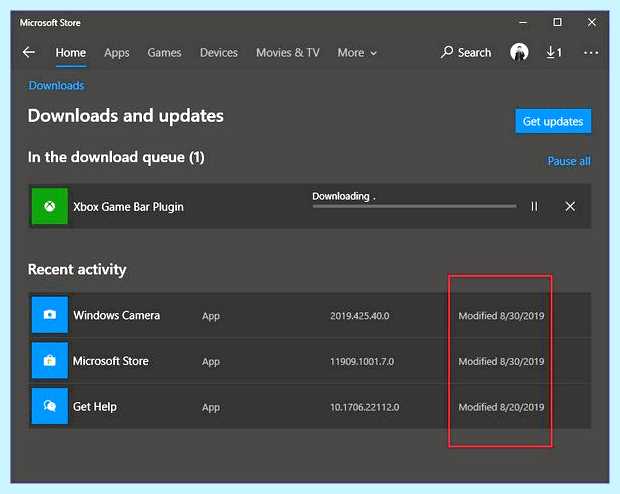Click the Microsoft Store bag icon
This screenshot has width=620, height=494.
coord(49,360)
